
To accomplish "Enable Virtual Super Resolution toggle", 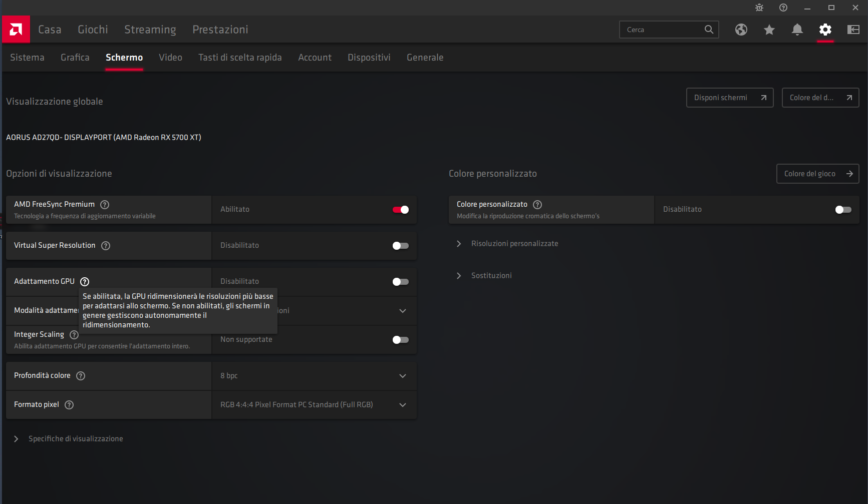I will coord(401,245).
